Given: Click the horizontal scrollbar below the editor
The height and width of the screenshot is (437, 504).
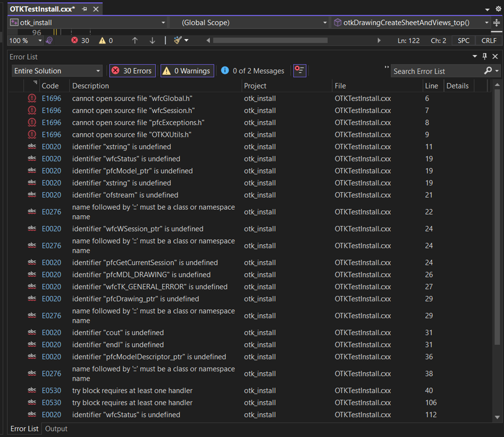Looking at the screenshot, I should tap(270, 40).
